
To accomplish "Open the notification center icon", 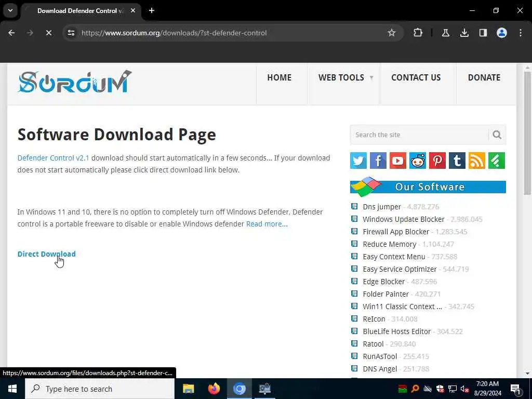I will point(516,389).
